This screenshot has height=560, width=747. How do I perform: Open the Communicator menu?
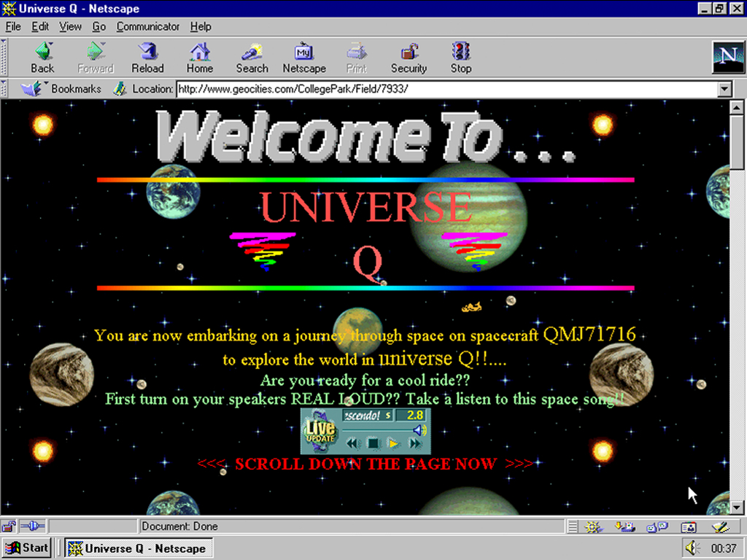(147, 27)
